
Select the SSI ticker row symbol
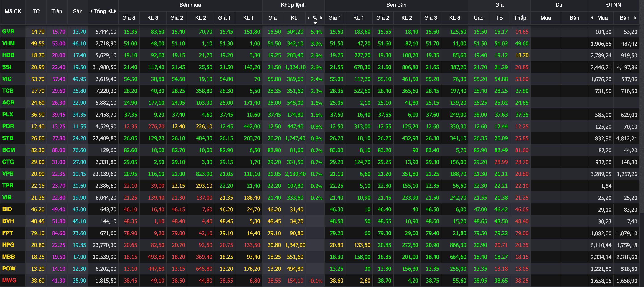[x=7, y=67]
